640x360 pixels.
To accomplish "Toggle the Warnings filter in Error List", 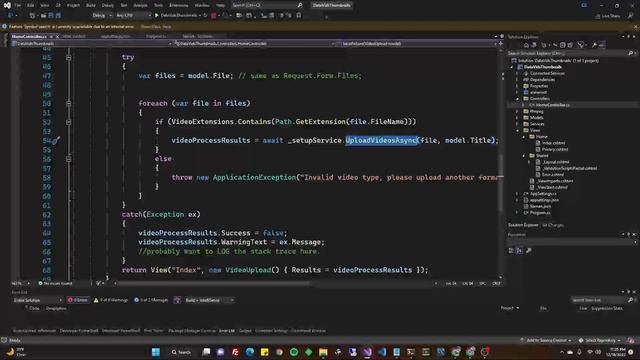I will click(111, 300).
